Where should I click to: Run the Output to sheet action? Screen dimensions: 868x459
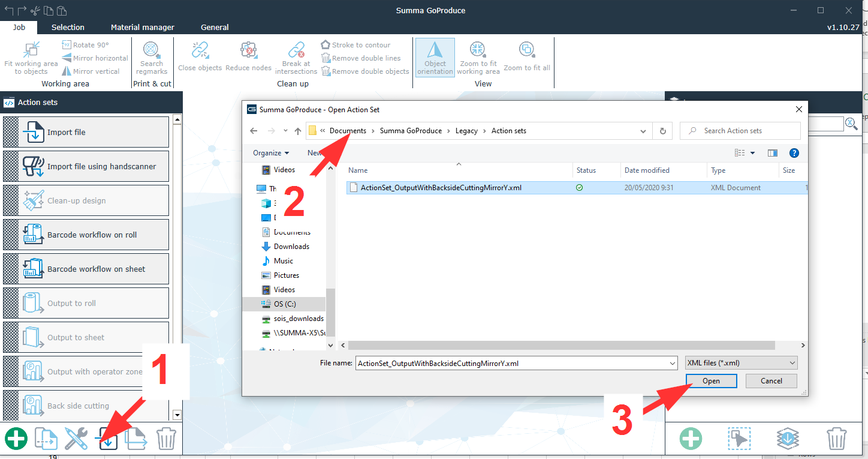click(x=86, y=337)
